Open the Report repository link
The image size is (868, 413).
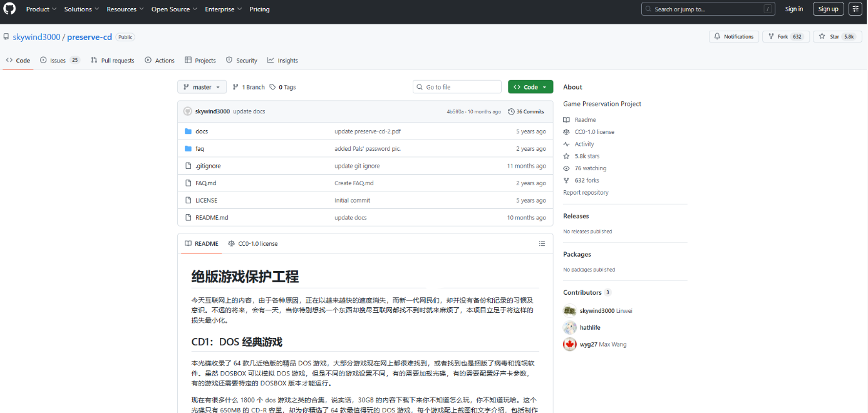586,193
